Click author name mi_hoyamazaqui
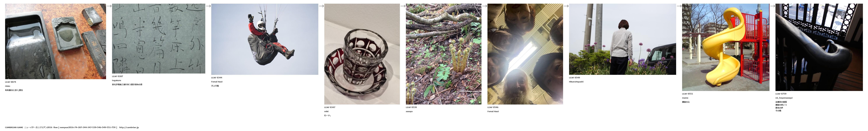The image size is (868, 131). tap(784, 98)
